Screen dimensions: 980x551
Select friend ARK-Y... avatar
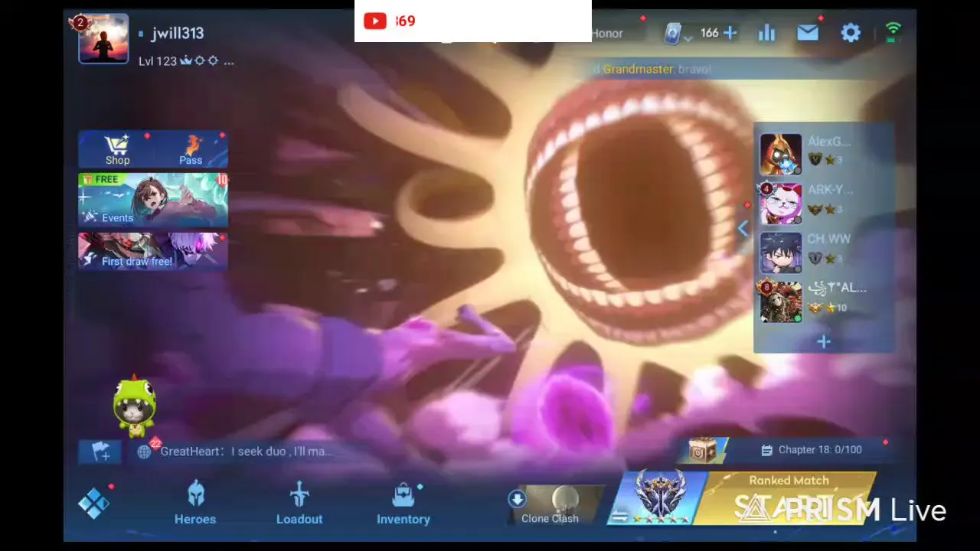click(x=781, y=203)
